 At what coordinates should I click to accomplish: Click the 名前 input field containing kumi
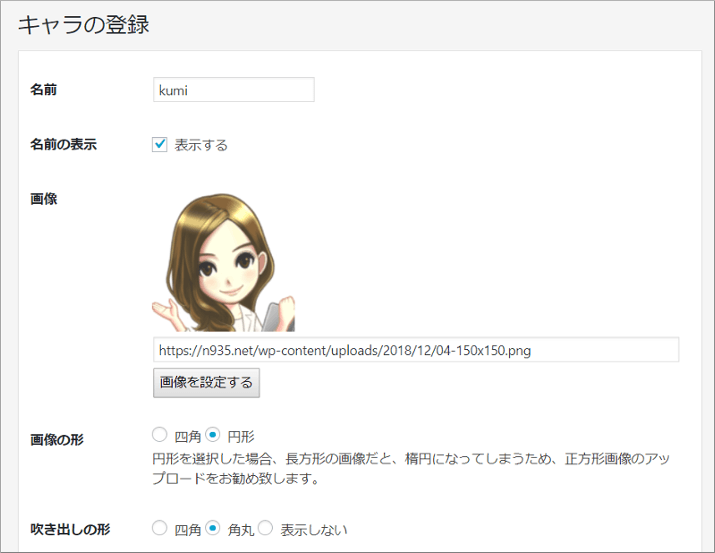click(x=233, y=90)
